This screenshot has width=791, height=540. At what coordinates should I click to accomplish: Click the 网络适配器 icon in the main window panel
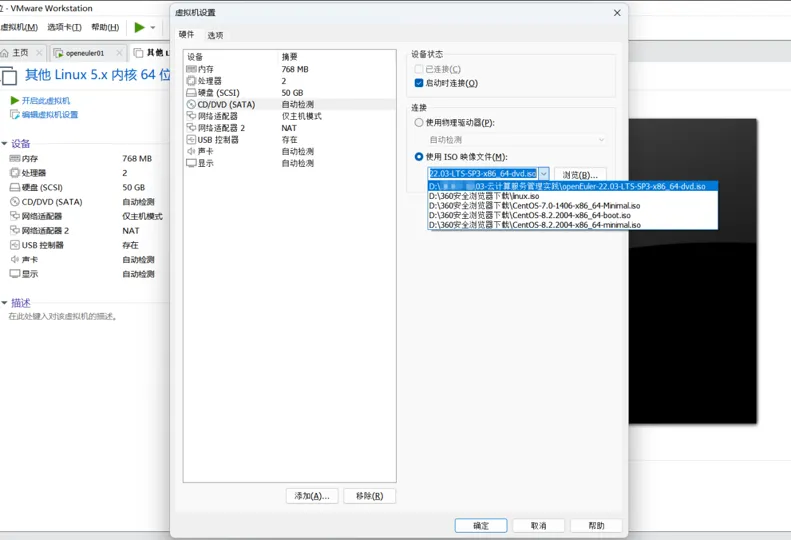pyautogui.click(x=15, y=216)
